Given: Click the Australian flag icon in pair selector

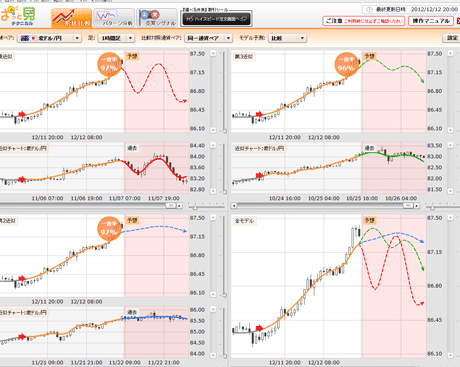Looking at the screenshot, I should pos(25,38).
